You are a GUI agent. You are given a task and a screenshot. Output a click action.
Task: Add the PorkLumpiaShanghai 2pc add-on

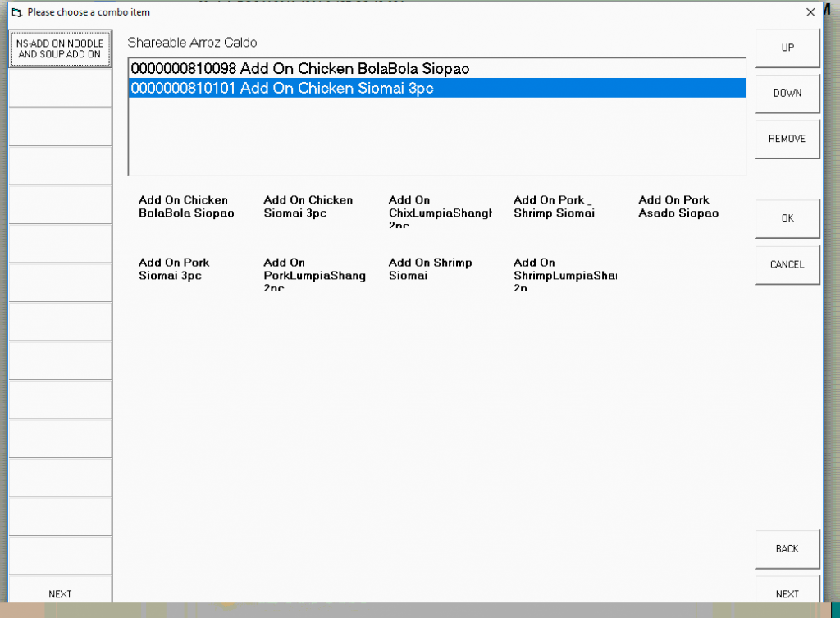pyautogui.click(x=314, y=272)
